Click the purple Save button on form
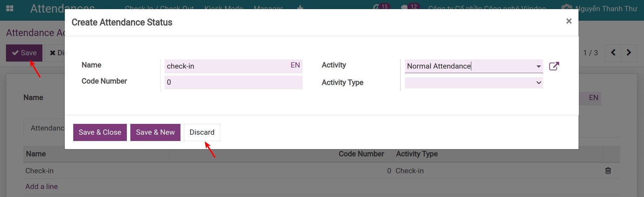 24,53
